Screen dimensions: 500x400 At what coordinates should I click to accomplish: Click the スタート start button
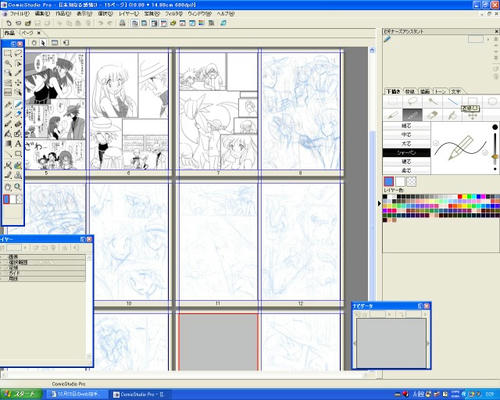point(21,394)
